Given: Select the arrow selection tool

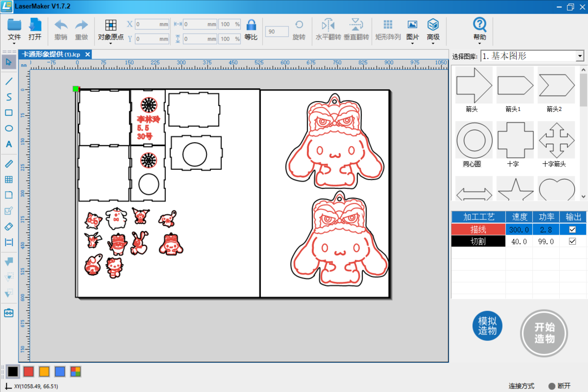Looking at the screenshot, I should click(x=9, y=62).
